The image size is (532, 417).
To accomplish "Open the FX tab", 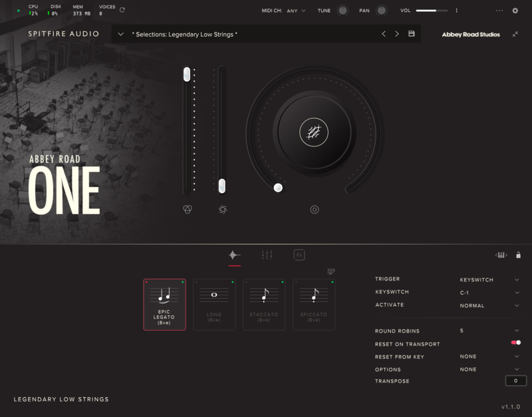I will coord(299,255).
